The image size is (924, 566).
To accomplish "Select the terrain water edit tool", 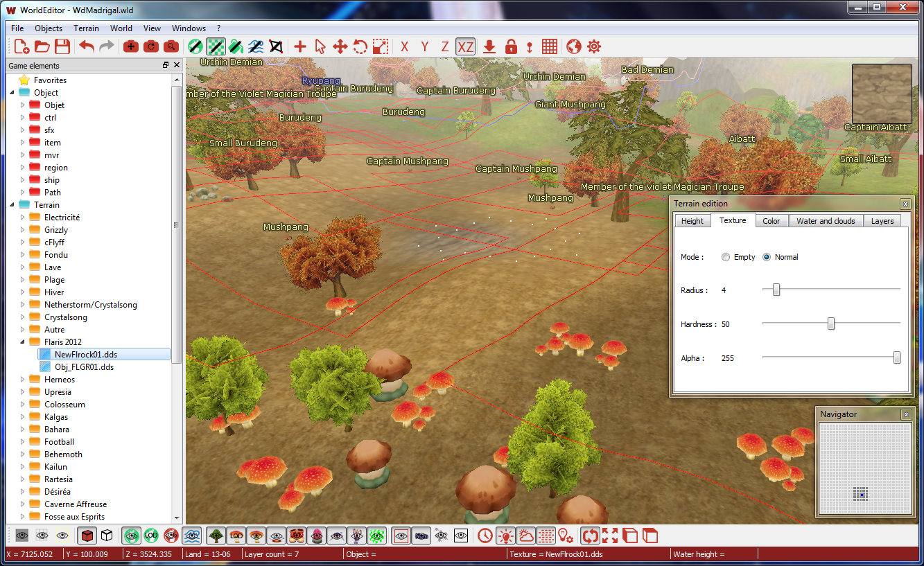I will click(256, 46).
